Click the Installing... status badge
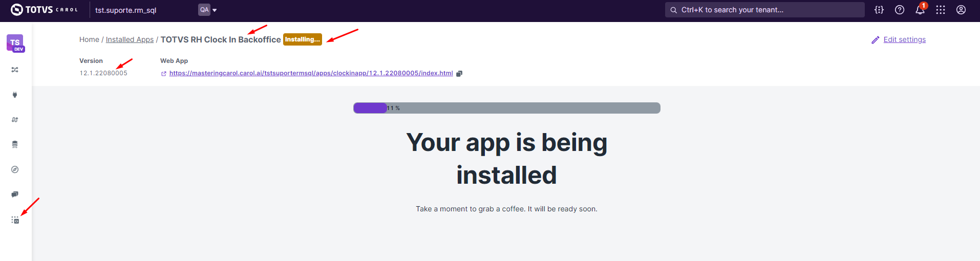The width and height of the screenshot is (980, 261). click(x=303, y=39)
